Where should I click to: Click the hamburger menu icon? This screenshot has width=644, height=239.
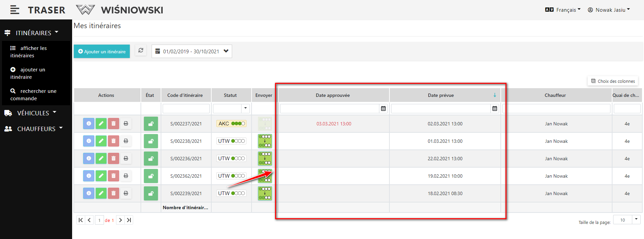coord(14,10)
